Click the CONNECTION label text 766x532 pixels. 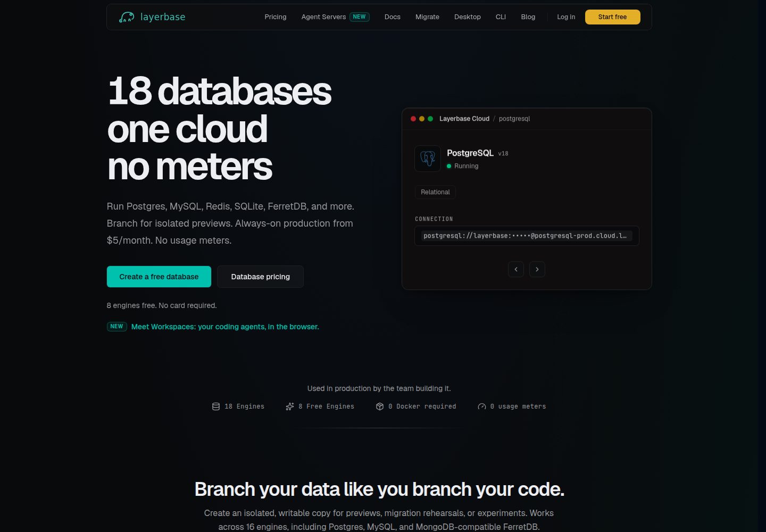coord(434,219)
